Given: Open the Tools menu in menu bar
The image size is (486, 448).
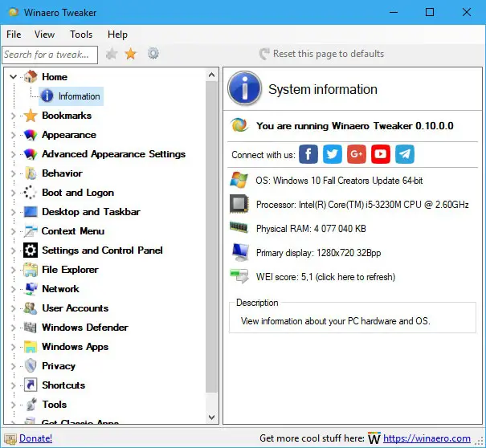Looking at the screenshot, I should 81,34.
